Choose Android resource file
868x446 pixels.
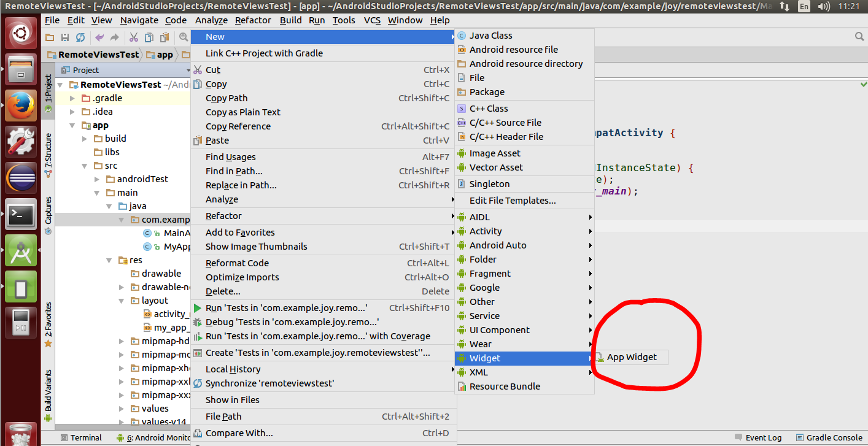click(524, 50)
